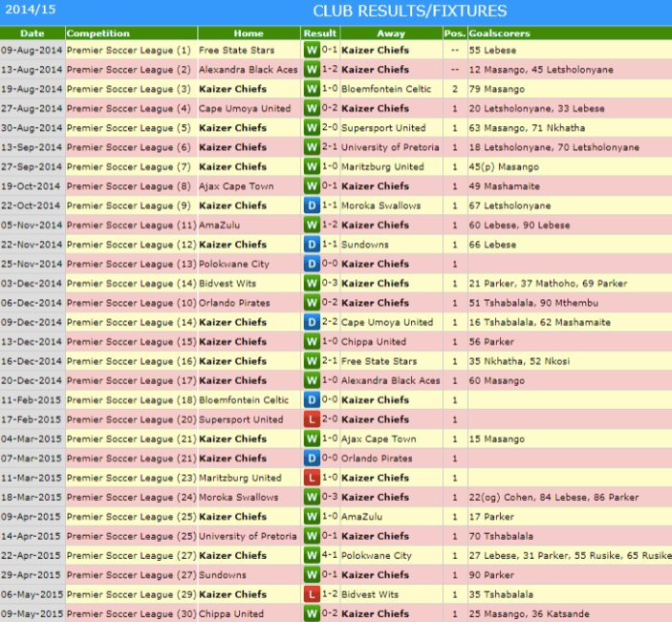Click the Date column header

point(33,33)
